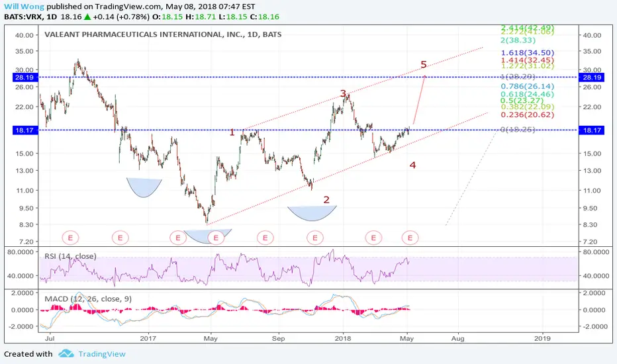Viewport: 617px width, 364px height.
Task: Click the green up-arrow beside 18.16 in header
Action: [87, 17]
